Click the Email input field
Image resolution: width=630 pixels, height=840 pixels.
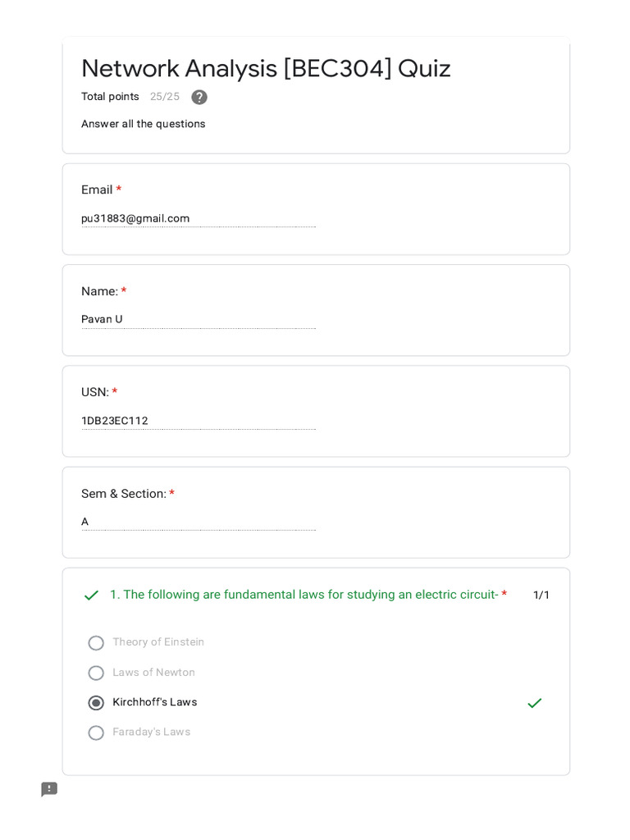(198, 218)
